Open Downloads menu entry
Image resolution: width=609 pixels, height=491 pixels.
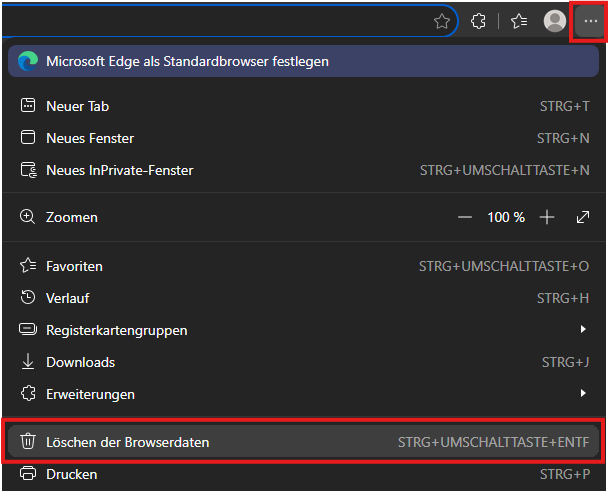(x=304, y=362)
